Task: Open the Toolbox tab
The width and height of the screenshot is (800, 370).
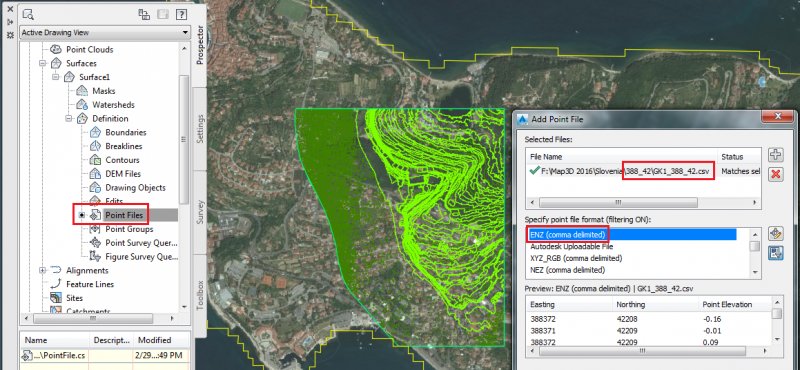Action: pos(200,295)
